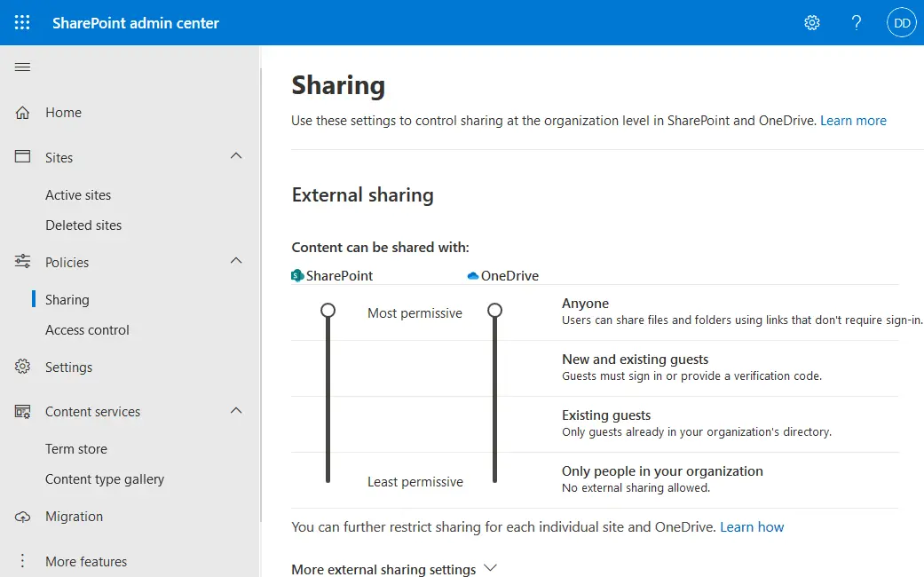The image size is (924, 577).
Task: Collapse navigation with hamburger icon
Action: pos(22,67)
